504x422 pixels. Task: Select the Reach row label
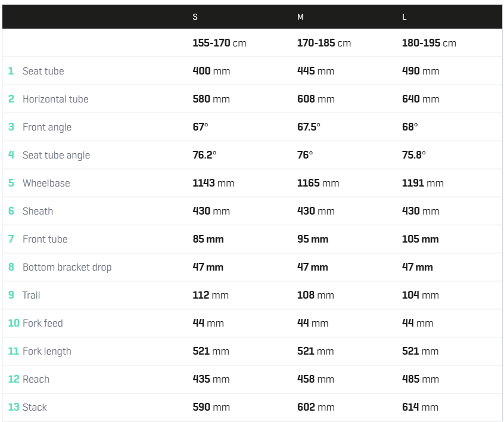pos(36,379)
